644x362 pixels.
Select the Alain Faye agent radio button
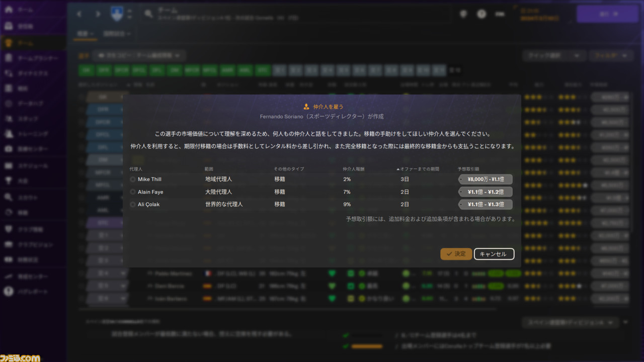point(133,192)
